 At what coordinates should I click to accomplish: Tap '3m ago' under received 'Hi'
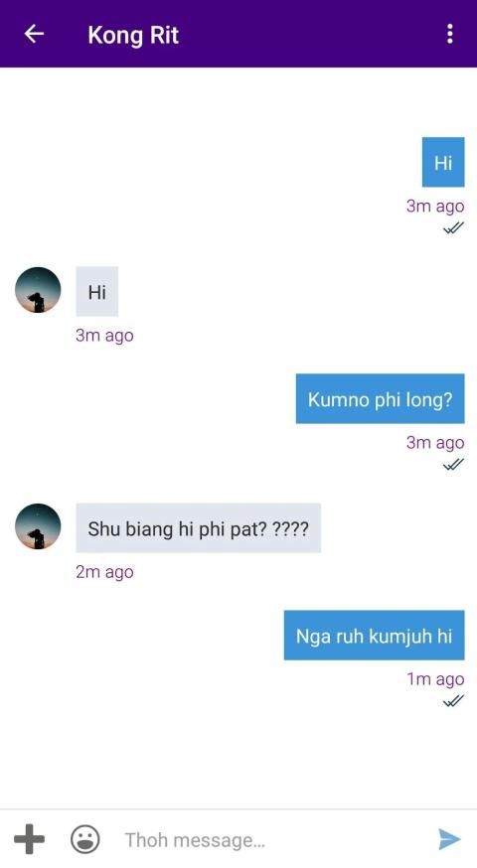point(104,336)
